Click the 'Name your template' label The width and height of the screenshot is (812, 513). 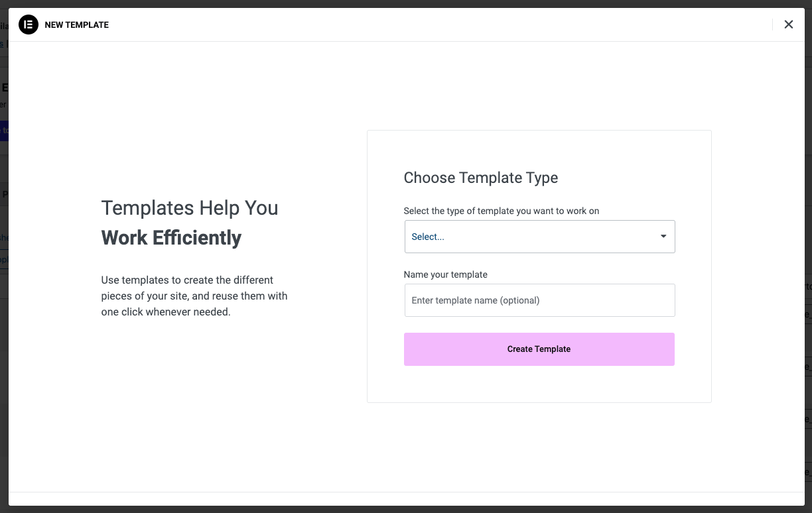pos(445,274)
